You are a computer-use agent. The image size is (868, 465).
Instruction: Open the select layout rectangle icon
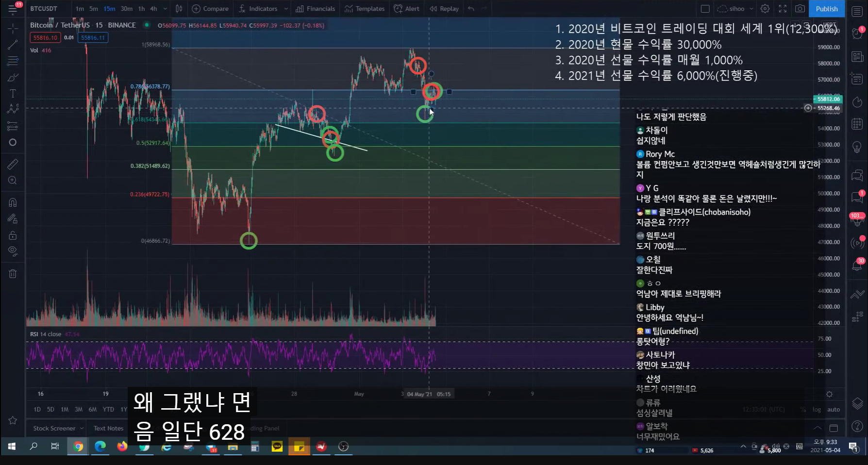(x=705, y=9)
